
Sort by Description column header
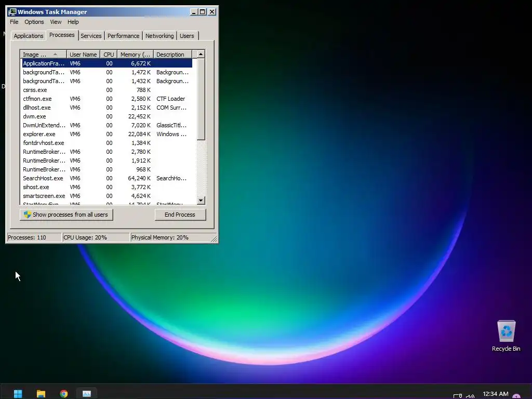pos(172,54)
